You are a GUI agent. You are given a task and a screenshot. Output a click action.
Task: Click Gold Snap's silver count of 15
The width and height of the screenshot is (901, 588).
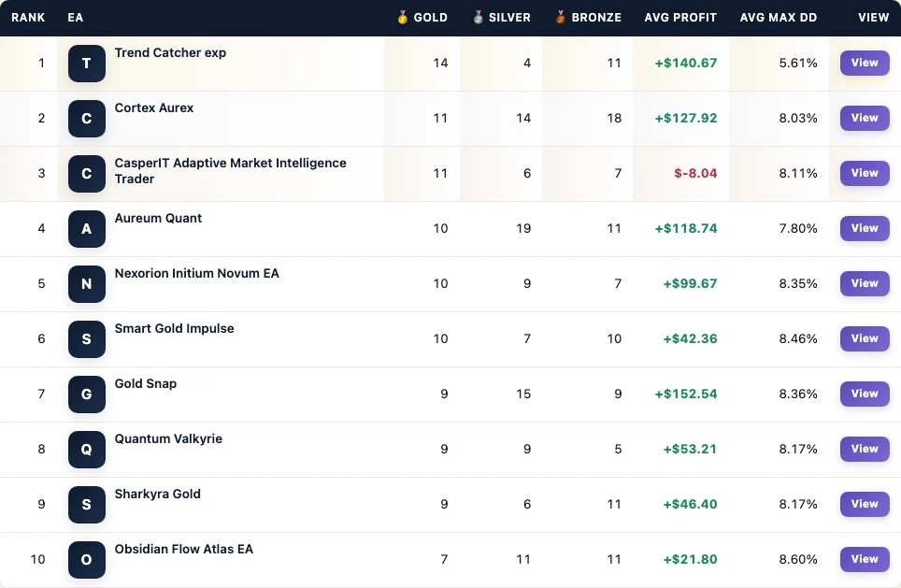coord(523,394)
